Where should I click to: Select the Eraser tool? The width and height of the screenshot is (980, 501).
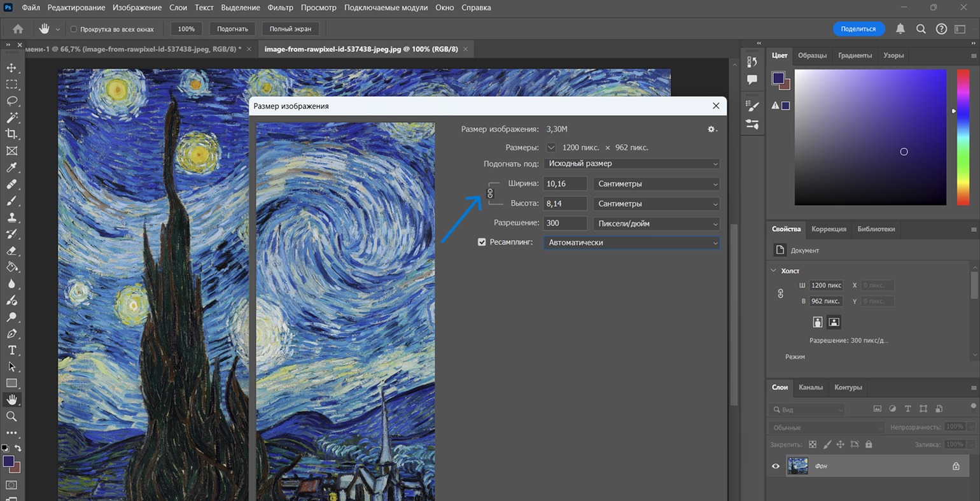(11, 250)
